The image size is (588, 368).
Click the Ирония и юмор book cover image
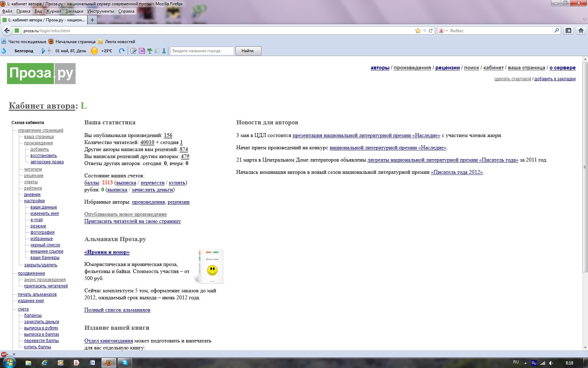[210, 266]
